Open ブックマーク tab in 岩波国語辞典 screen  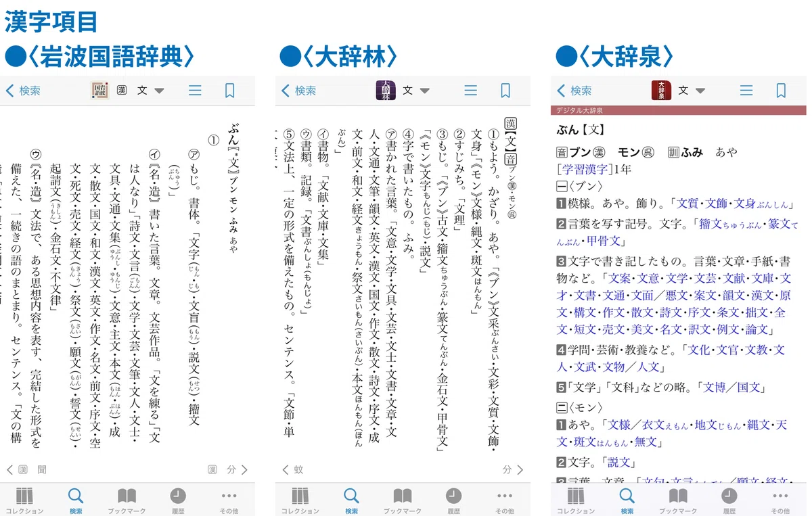tap(127, 501)
